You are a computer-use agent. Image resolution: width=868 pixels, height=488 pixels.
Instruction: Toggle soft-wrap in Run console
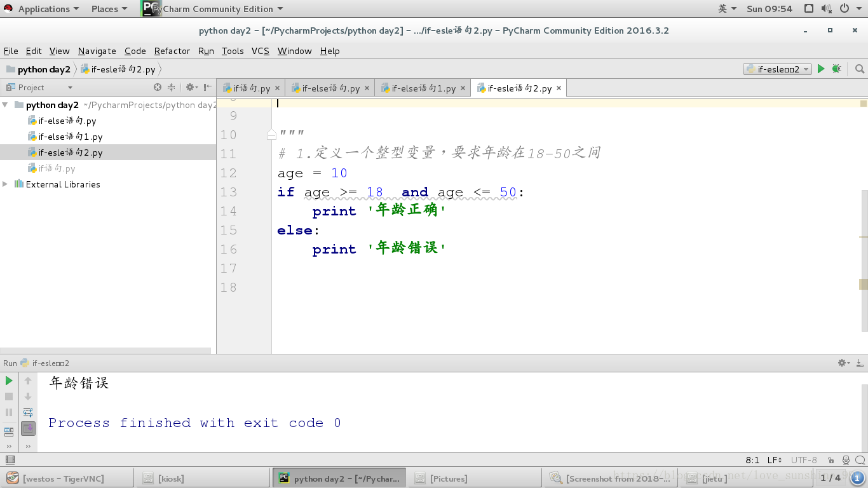(28, 412)
